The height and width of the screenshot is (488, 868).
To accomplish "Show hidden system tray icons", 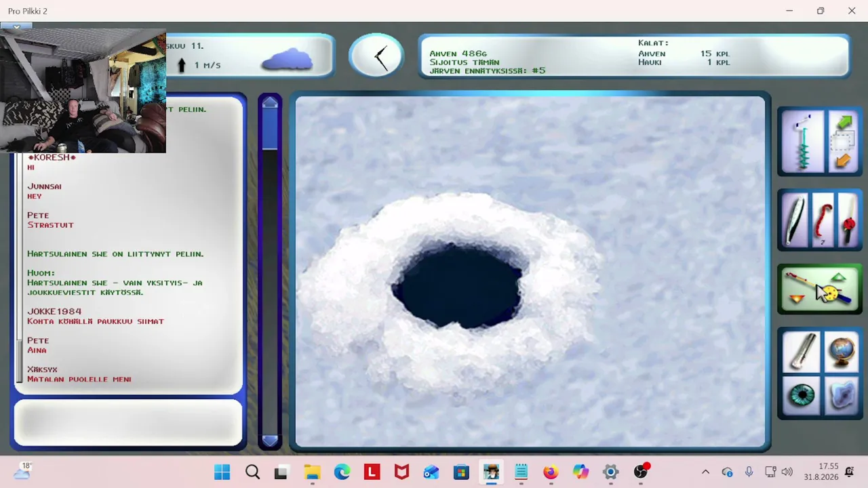I will (x=705, y=472).
